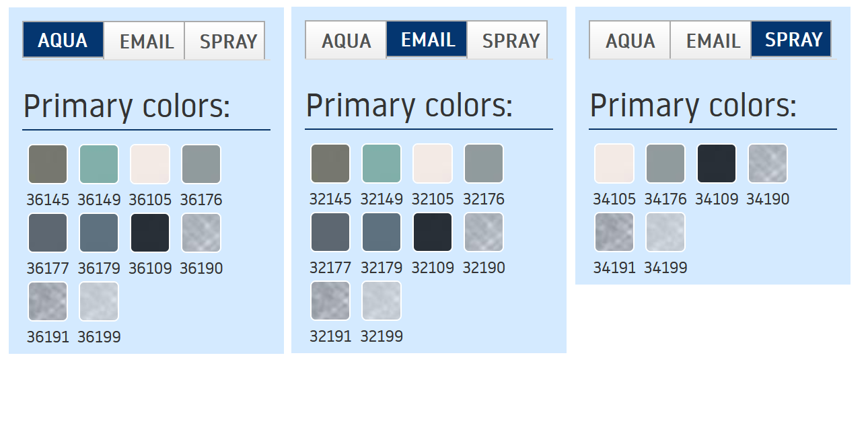868x446 pixels.
Task: Pick metallic swatch 34190
Action: pyautogui.click(x=768, y=163)
